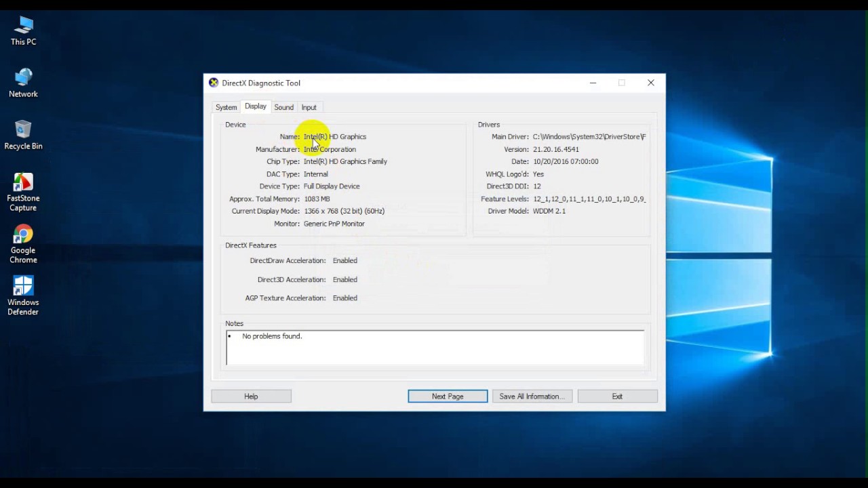Click the DirectDraw Acceleration 'Enabled' status
Viewport: 868px width, 488px height.
coord(345,260)
